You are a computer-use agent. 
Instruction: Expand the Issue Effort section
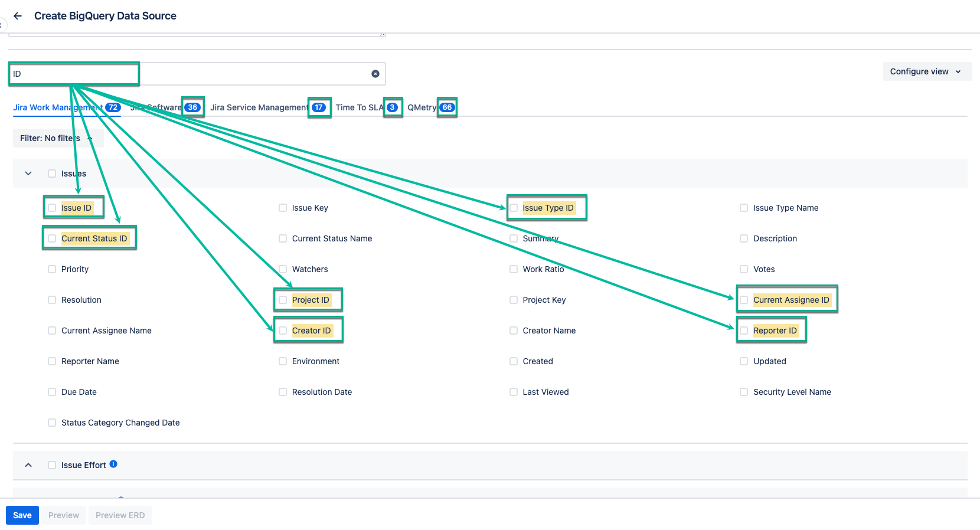pos(28,465)
